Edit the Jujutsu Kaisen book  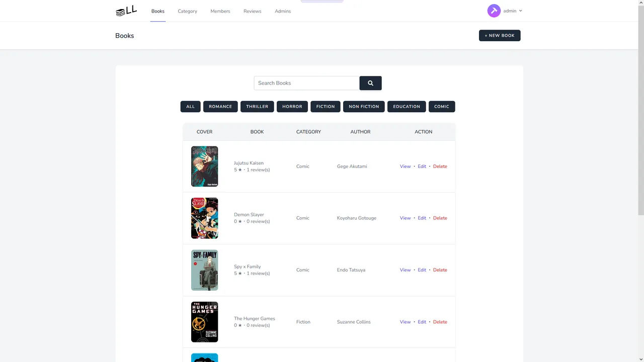coord(422,166)
